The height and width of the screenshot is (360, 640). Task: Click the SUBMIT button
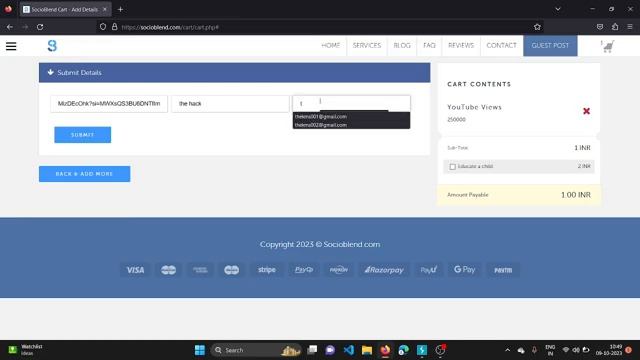click(x=82, y=135)
